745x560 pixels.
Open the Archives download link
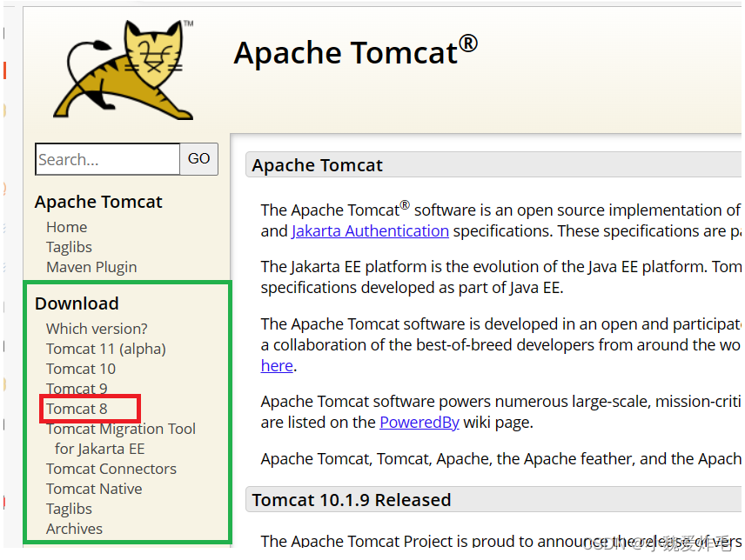(74, 529)
